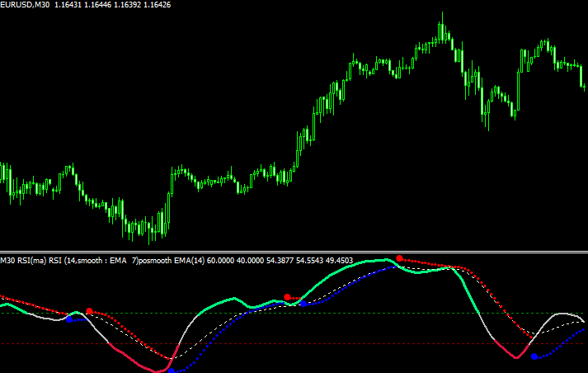Select the red signal dot left of the green 60 level
The height and width of the screenshot is (373, 588).
click(89, 311)
